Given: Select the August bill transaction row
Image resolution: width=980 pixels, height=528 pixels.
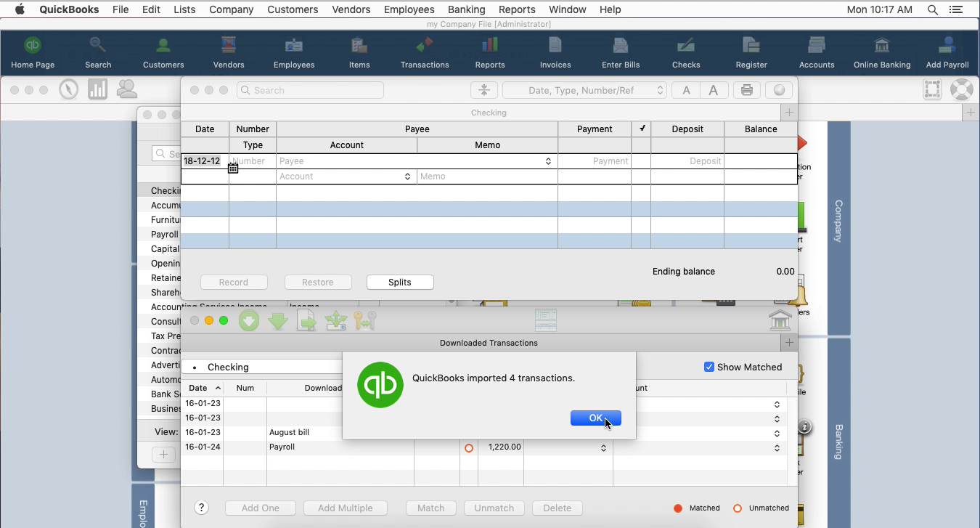Looking at the screenshot, I should pyautogui.click(x=483, y=433).
